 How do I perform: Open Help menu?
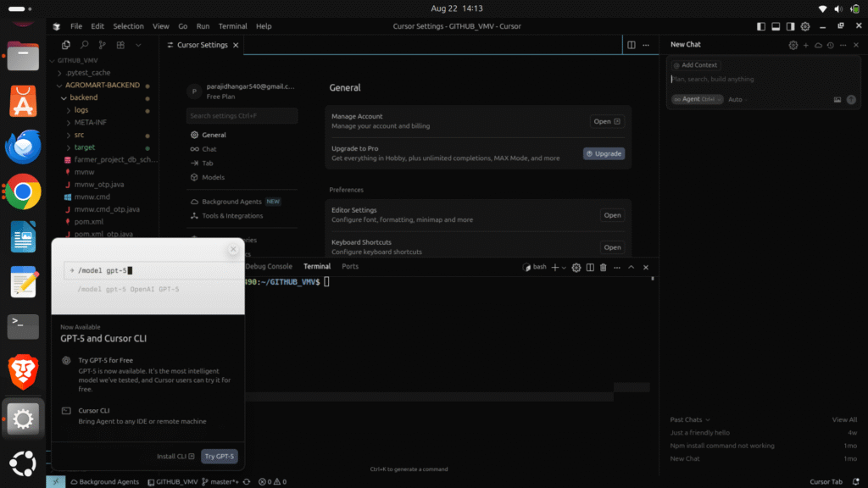tap(264, 26)
